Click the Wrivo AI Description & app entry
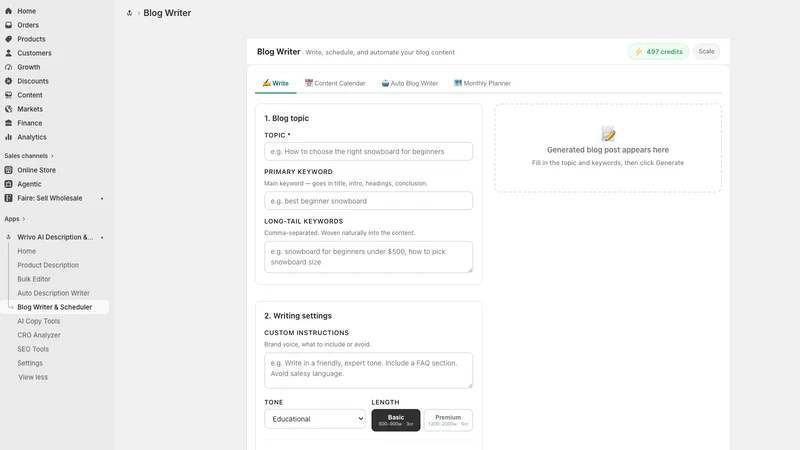 (55, 237)
